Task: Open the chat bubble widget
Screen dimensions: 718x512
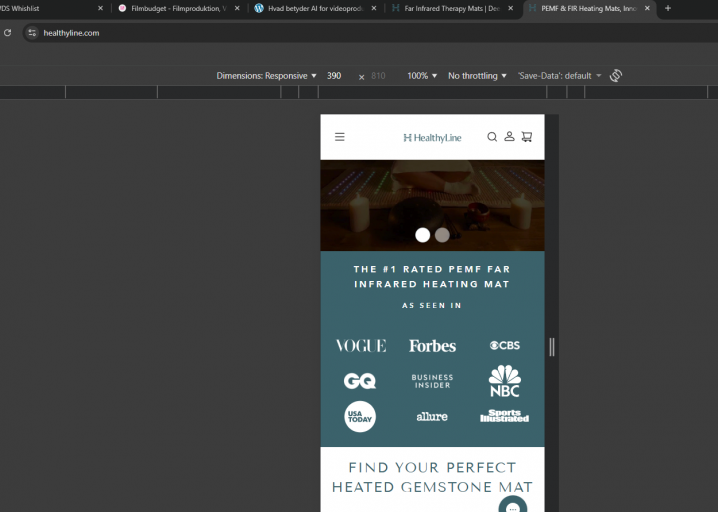Action: [x=513, y=504]
